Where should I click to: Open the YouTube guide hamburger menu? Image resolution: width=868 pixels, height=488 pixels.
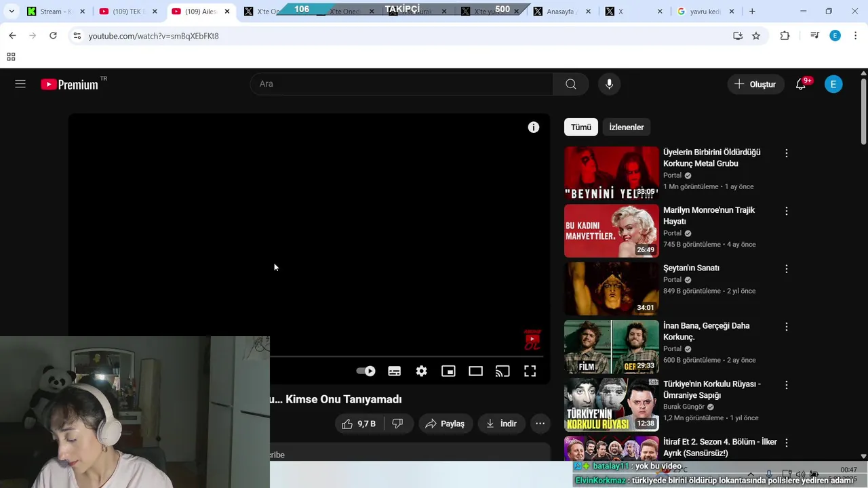tap(20, 84)
